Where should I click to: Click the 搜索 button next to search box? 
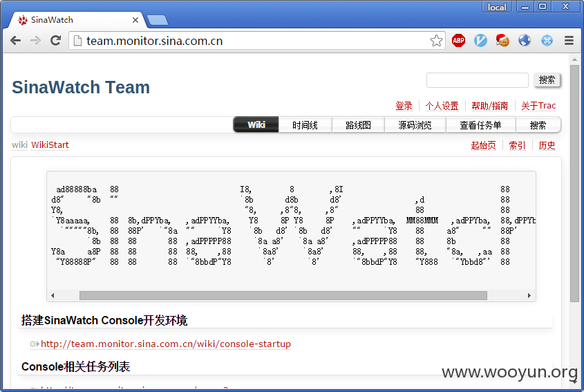tap(547, 80)
